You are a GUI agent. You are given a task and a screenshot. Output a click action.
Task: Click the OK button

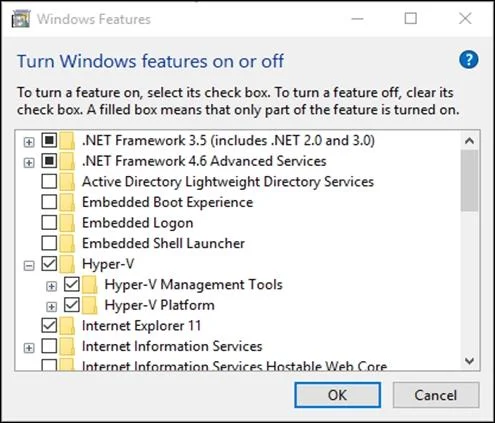tap(337, 395)
